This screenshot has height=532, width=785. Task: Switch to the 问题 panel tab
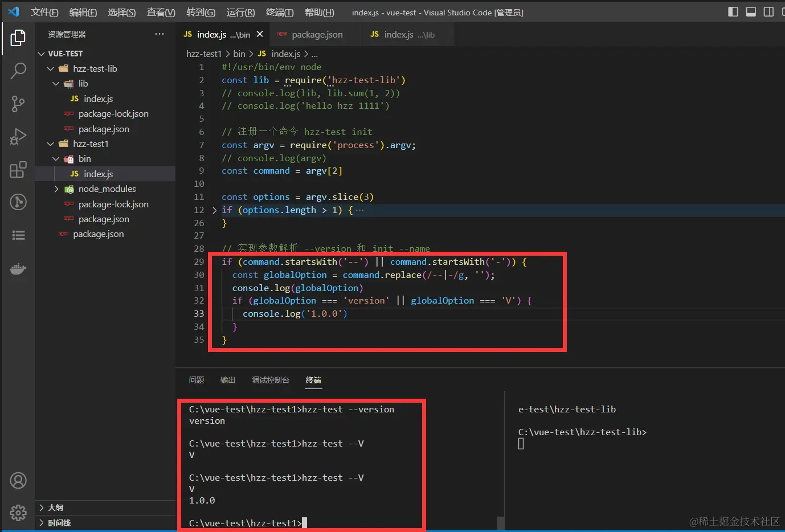[197, 380]
